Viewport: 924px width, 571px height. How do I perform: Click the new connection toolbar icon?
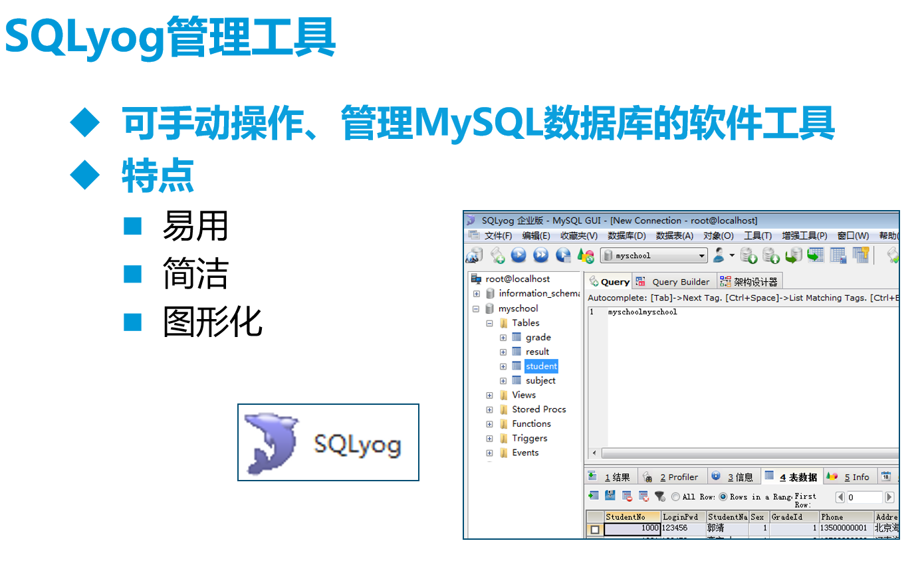pyautogui.click(x=474, y=255)
